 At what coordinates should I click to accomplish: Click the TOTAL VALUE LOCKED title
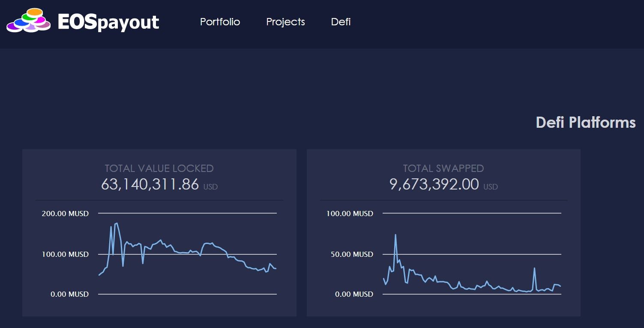(159, 169)
